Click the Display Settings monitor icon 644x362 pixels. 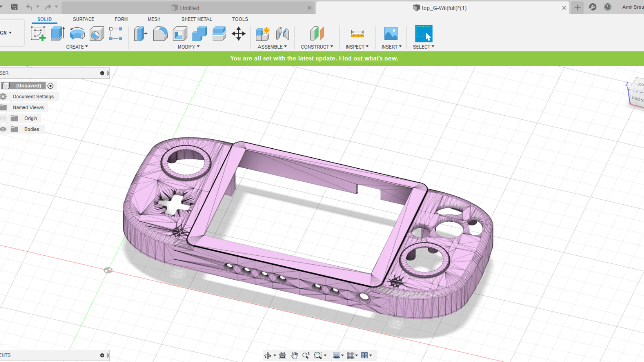(336, 355)
